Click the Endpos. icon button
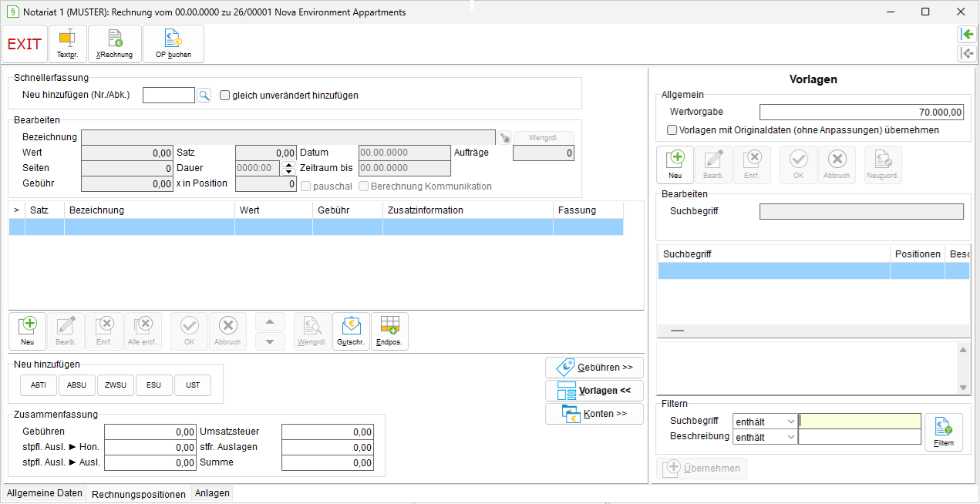 [389, 331]
